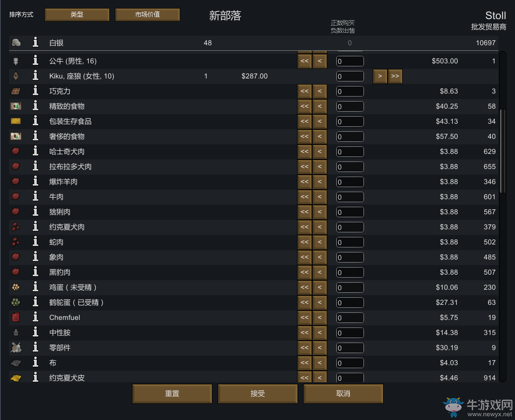Image resolution: width=515 pixels, height=420 pixels.
Task: Buy all 公牛 with << button
Action: (305, 61)
